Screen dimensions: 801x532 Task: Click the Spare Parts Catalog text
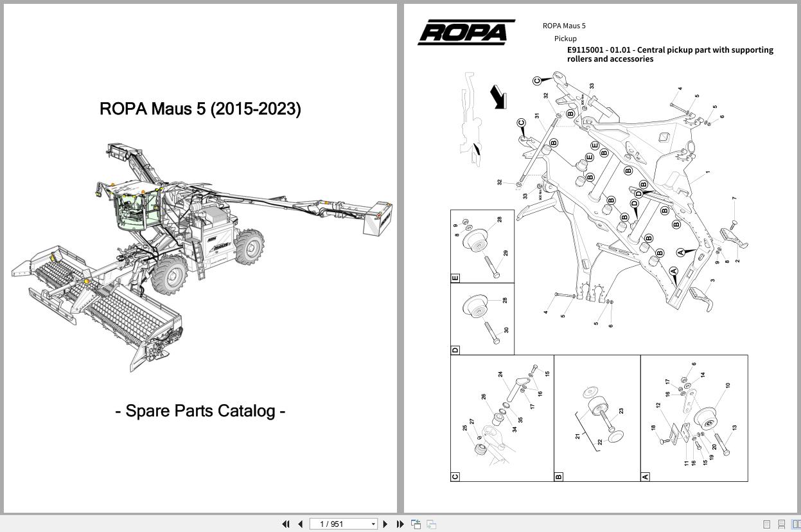[x=200, y=411]
